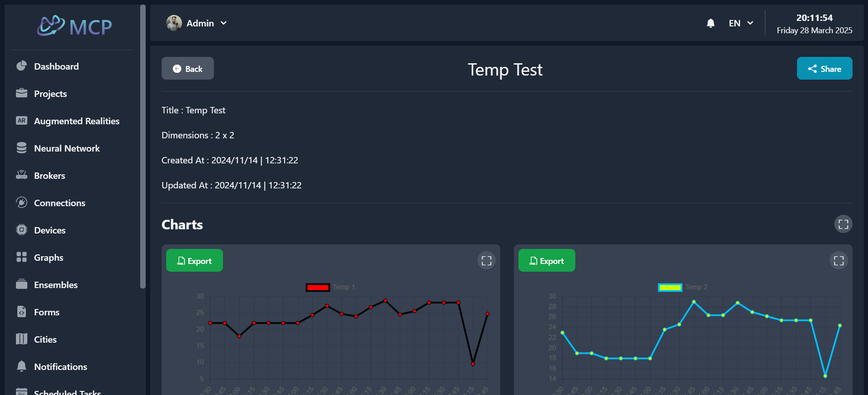Click the Projects briefcase icon
The height and width of the screenshot is (395, 868).
click(x=21, y=93)
